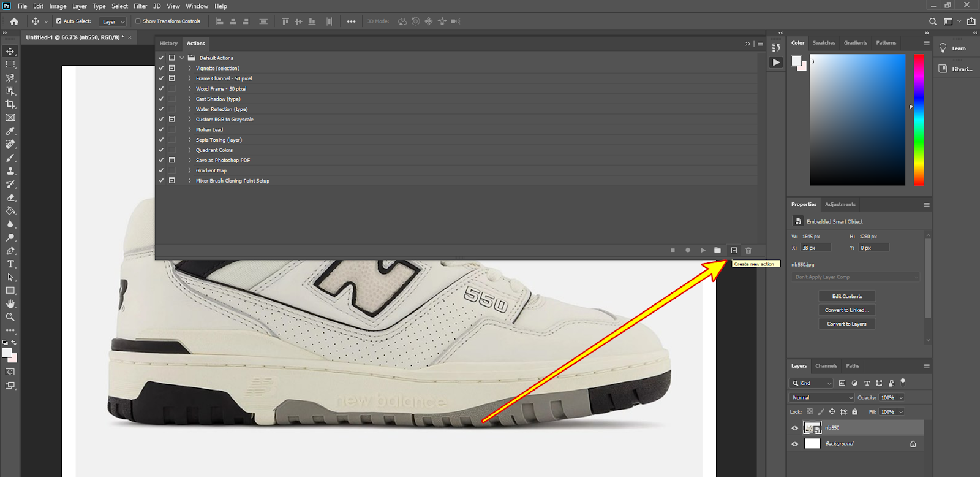Click the Edit Contents button
Image resolution: width=980 pixels, height=477 pixels.
coord(847,296)
